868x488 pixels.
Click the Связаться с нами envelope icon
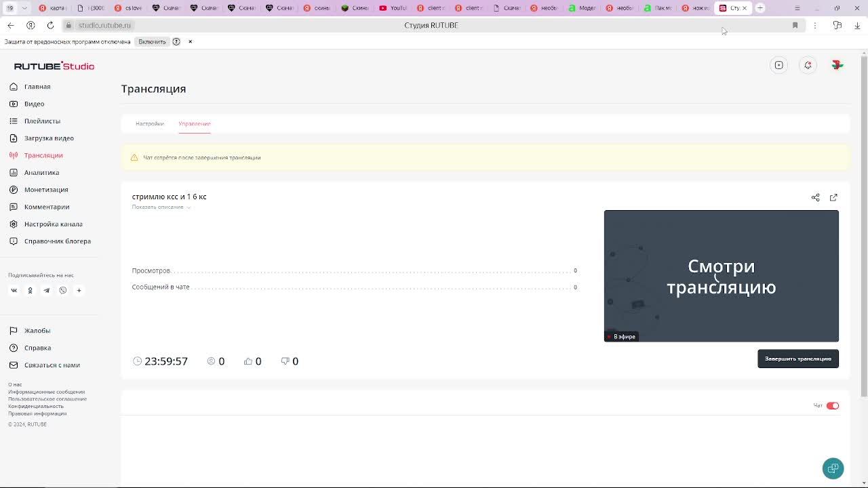[x=13, y=365]
